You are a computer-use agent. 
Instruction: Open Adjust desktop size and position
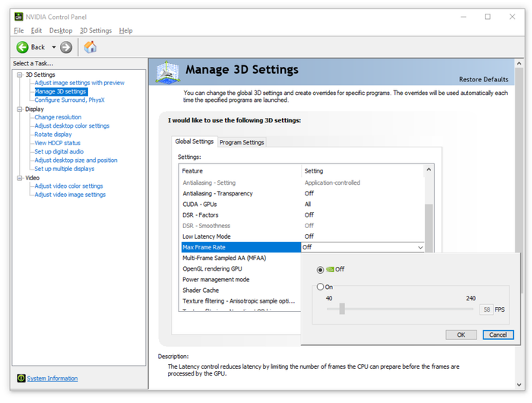76,160
